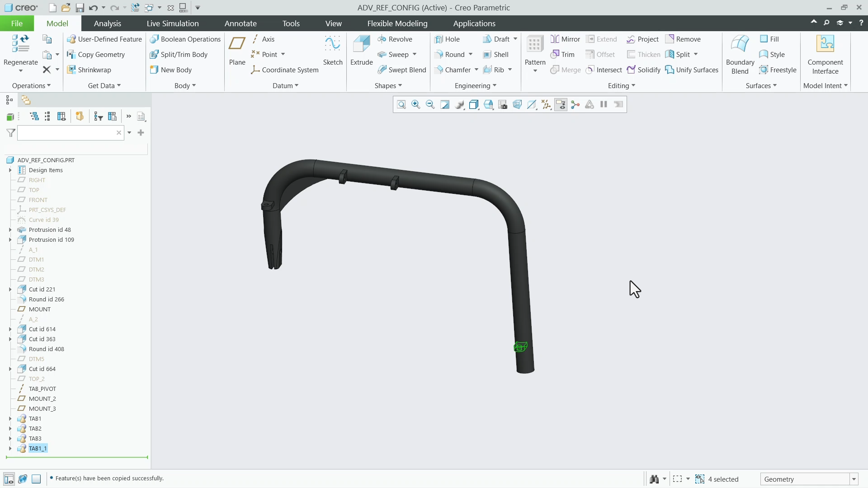Open the Boundary Blend tool
Screen dimensions: 868x488
click(740, 54)
